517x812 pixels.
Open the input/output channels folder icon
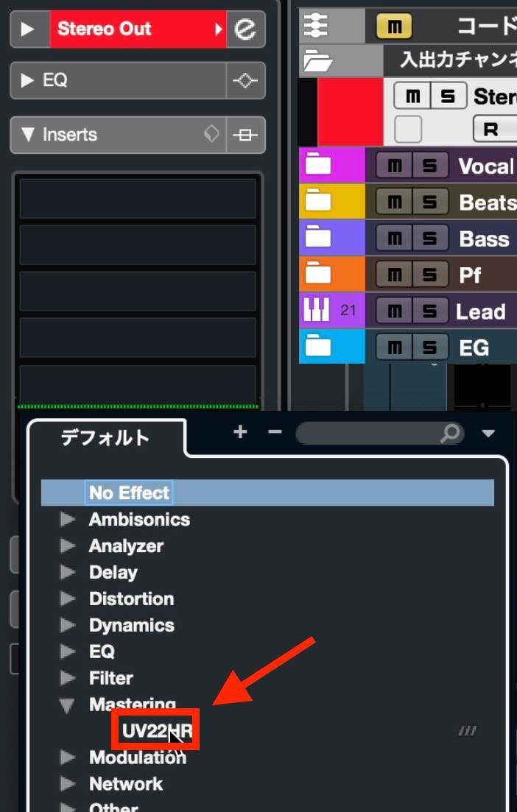click(317, 60)
